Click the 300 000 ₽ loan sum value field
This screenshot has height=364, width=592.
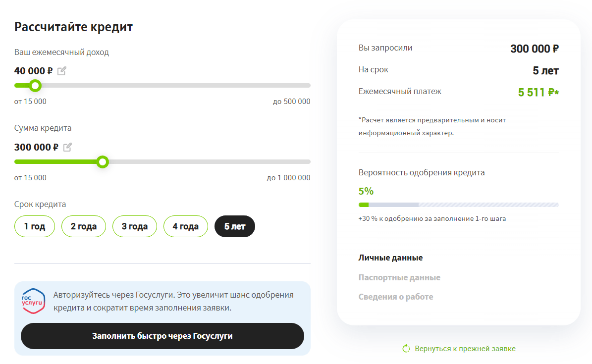tap(36, 147)
